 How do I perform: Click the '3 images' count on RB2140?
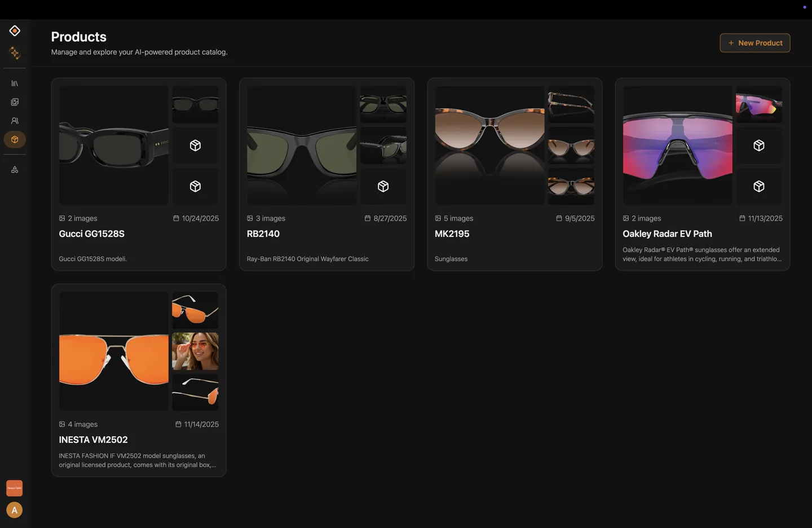266,218
